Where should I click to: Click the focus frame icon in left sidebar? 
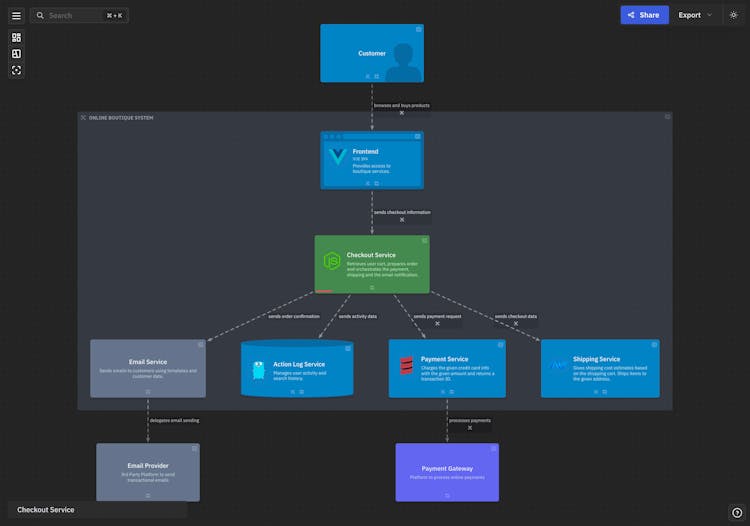(16, 70)
